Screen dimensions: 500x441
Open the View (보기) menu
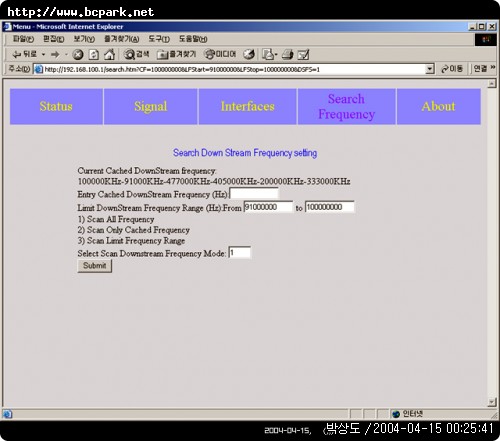pyautogui.click(x=84, y=39)
